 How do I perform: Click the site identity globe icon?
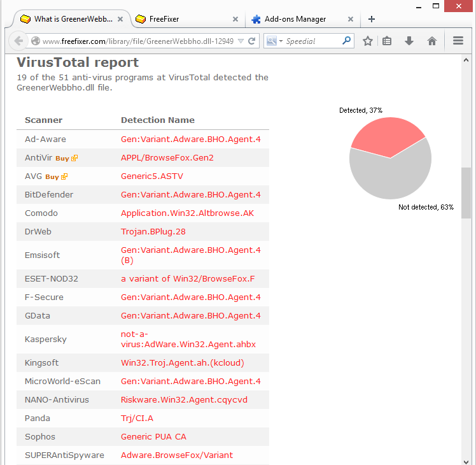coord(36,41)
